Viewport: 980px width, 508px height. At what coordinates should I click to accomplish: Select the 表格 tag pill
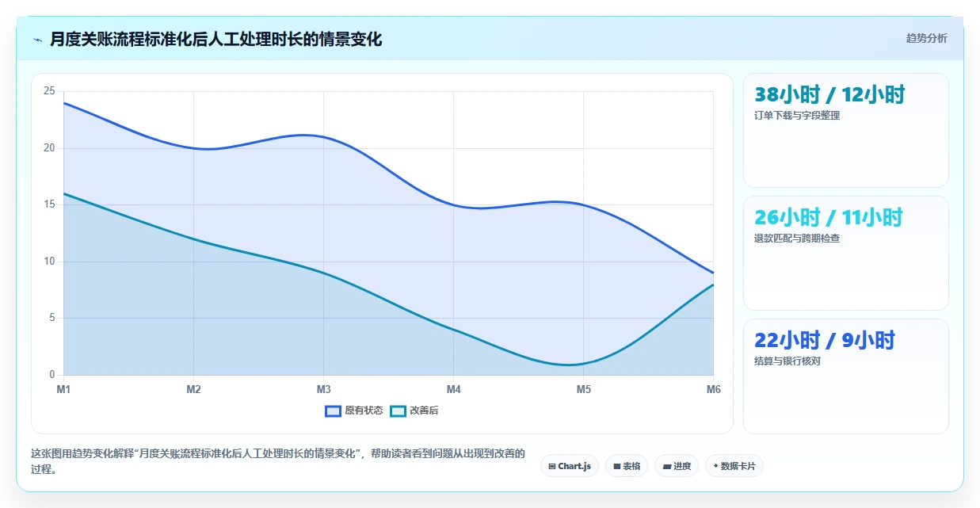tap(627, 466)
